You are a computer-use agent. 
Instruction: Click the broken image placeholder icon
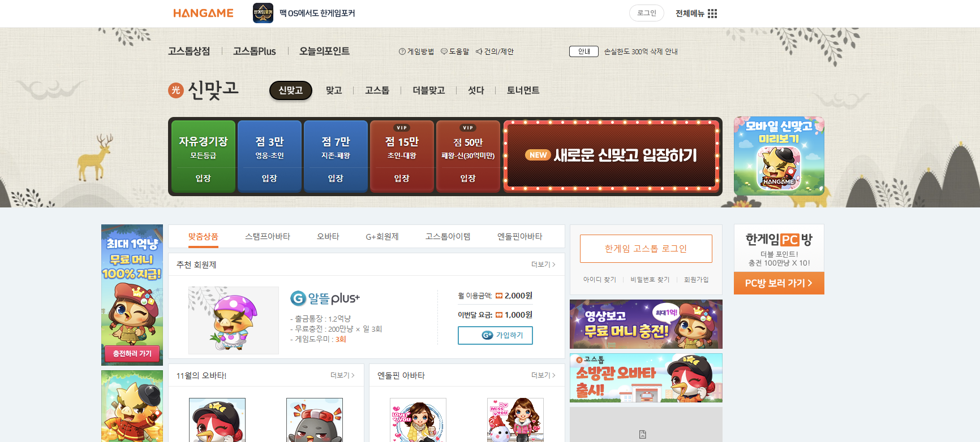[642, 434]
